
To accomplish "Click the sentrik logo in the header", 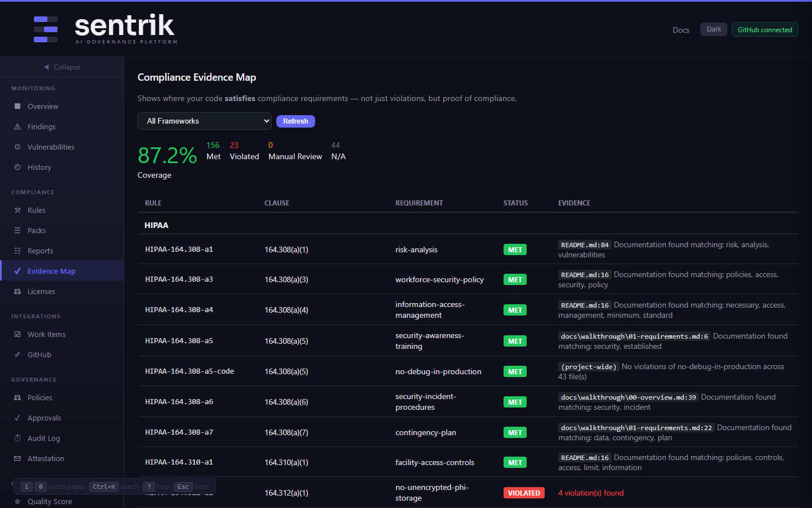I will coord(125,28).
